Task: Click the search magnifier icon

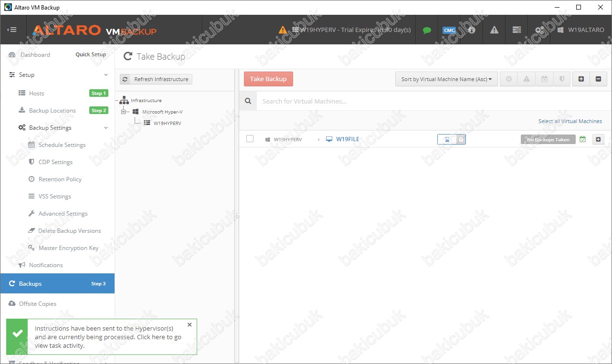Action: 248,101
